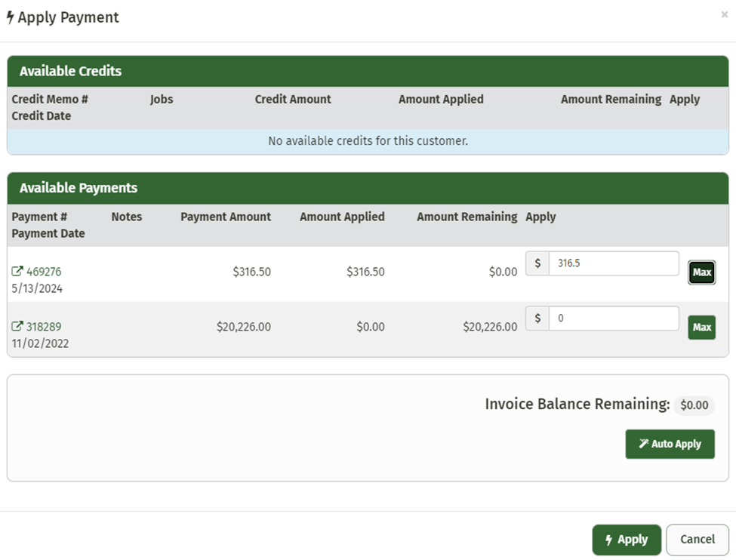Open external link icon beside payment 469276
The image size is (736, 560).
click(17, 272)
